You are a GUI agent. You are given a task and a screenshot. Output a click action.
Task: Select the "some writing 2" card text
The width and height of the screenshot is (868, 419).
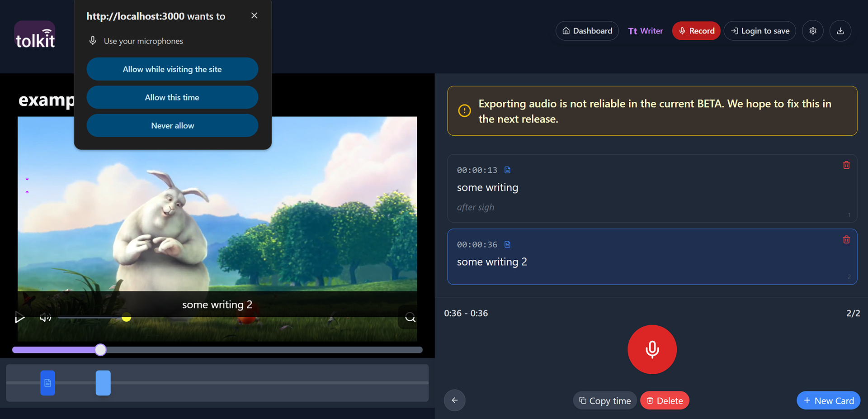point(492,262)
